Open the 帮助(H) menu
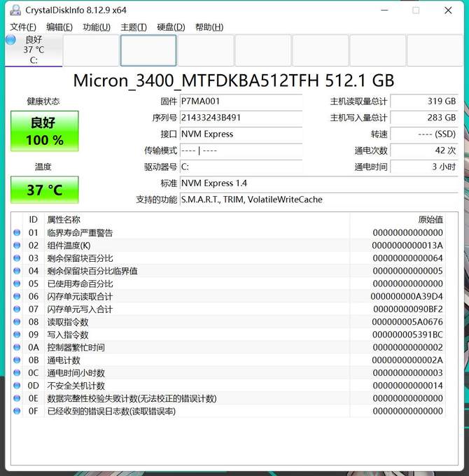 point(209,27)
